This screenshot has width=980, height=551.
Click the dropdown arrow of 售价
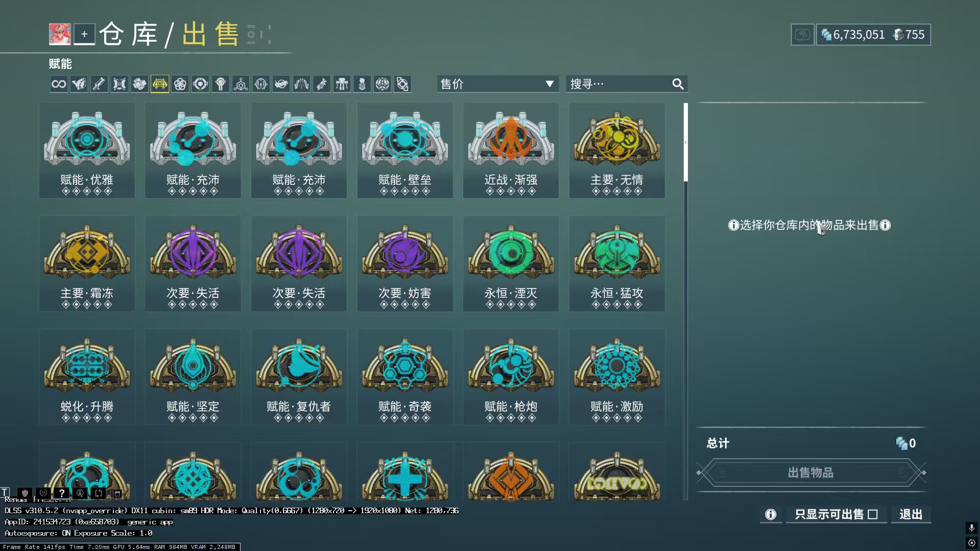(x=549, y=84)
